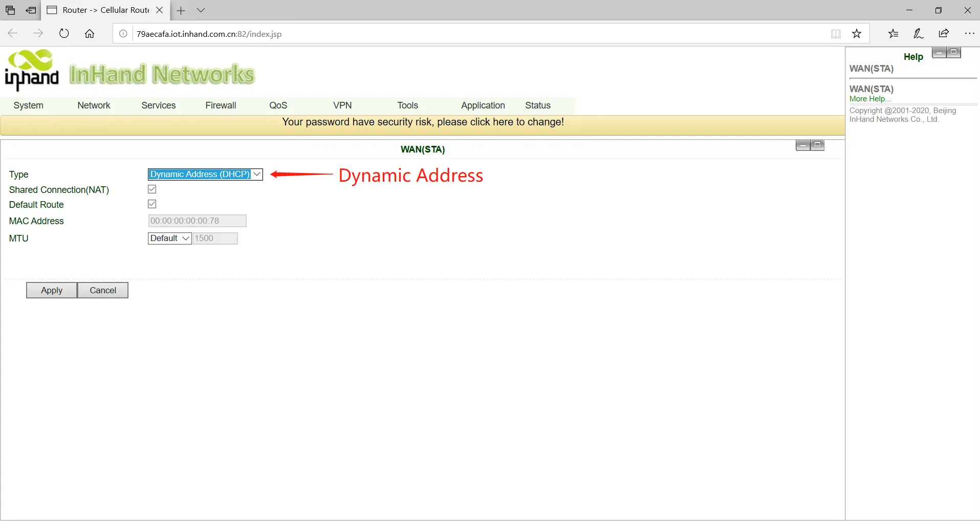
Task: Click the Forward navigation arrow
Action: click(38, 34)
